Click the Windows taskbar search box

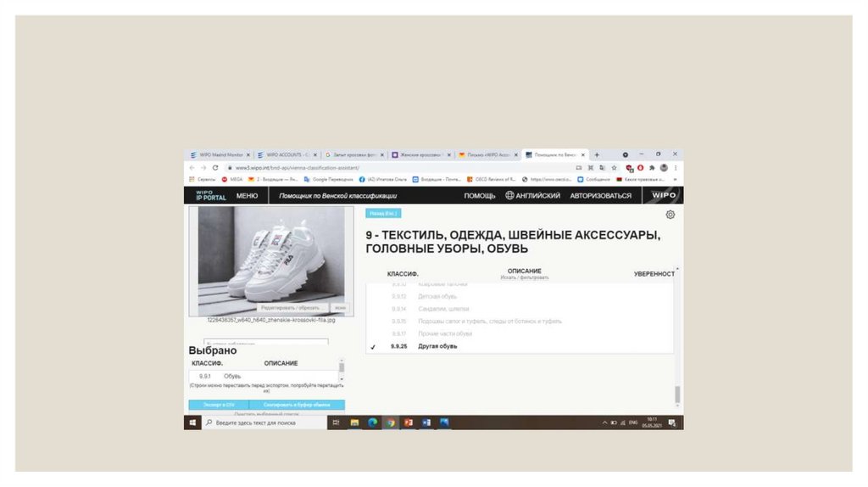pyautogui.click(x=264, y=423)
